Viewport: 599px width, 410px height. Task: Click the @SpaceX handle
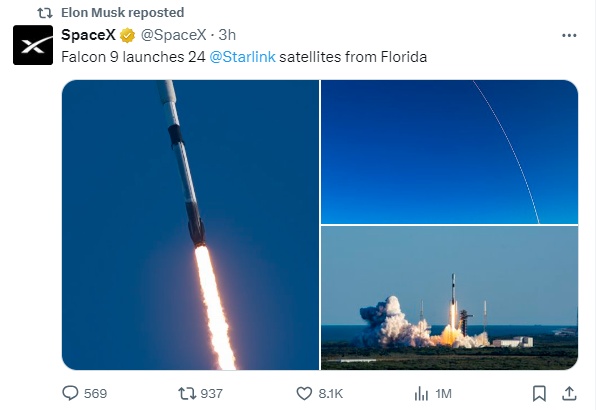pos(174,35)
